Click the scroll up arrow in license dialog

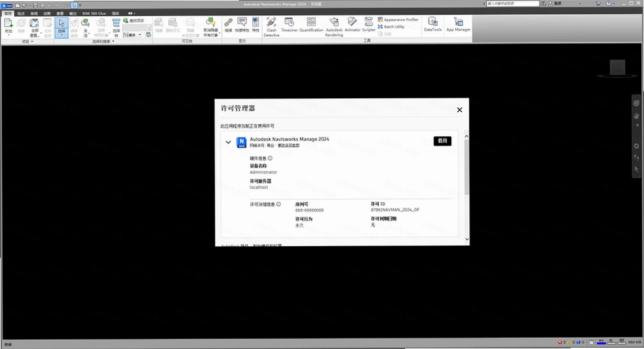tap(467, 136)
